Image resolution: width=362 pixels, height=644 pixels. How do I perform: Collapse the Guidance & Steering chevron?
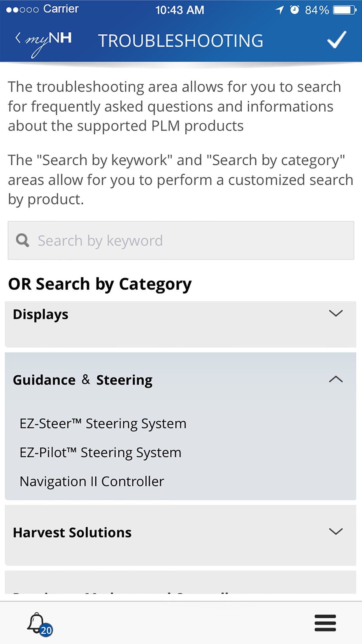[335, 379]
